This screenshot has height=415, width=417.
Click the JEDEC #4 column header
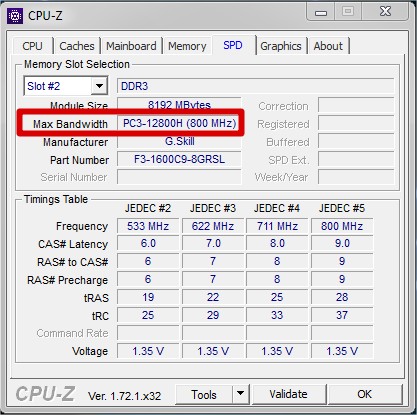277,208
